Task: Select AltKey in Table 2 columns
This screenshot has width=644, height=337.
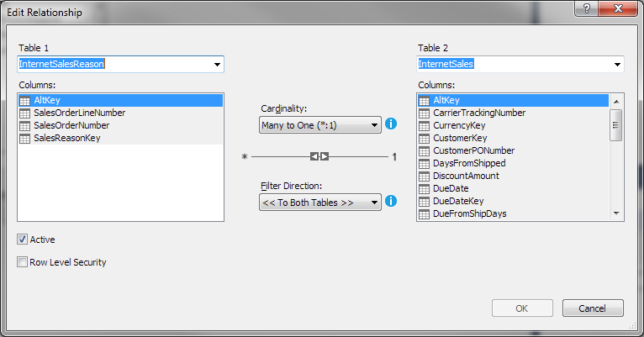Action: point(513,100)
